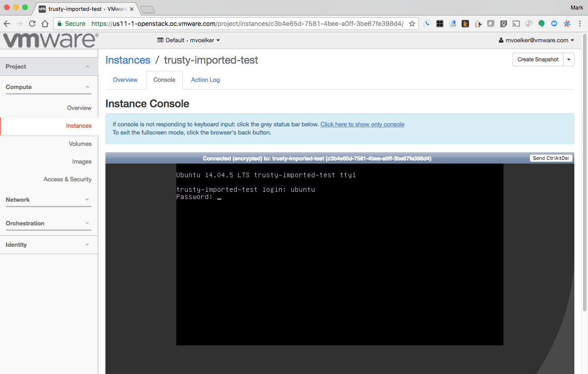588x374 pixels.
Task: Open the Default mvoelker project dropdown
Action: point(189,40)
